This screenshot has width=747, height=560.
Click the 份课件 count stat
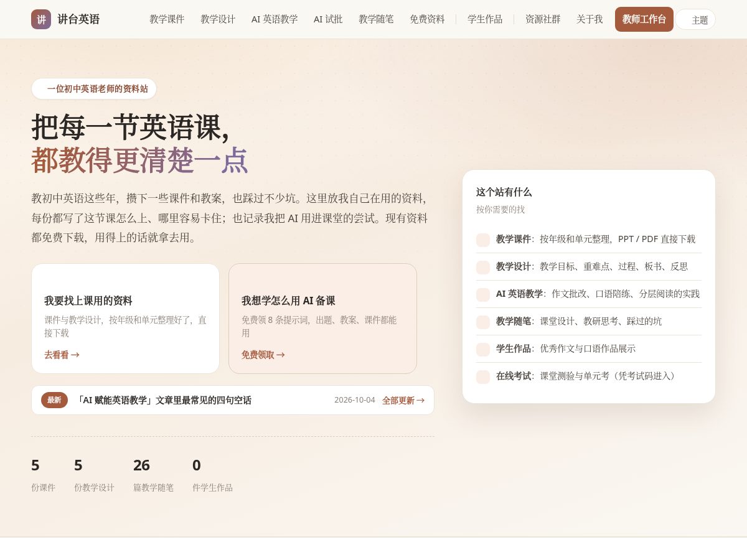coord(44,476)
